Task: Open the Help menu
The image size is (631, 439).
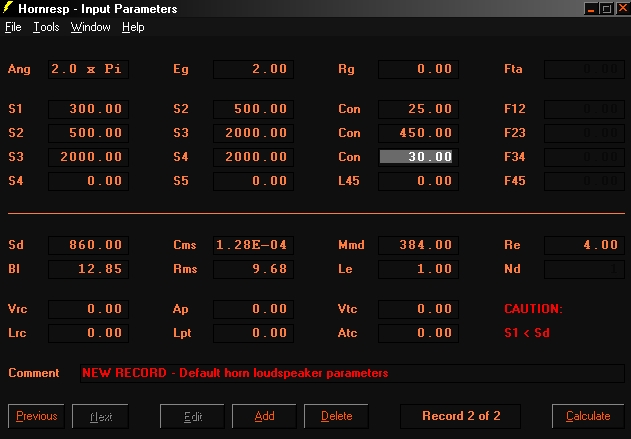Action: pyautogui.click(x=133, y=27)
